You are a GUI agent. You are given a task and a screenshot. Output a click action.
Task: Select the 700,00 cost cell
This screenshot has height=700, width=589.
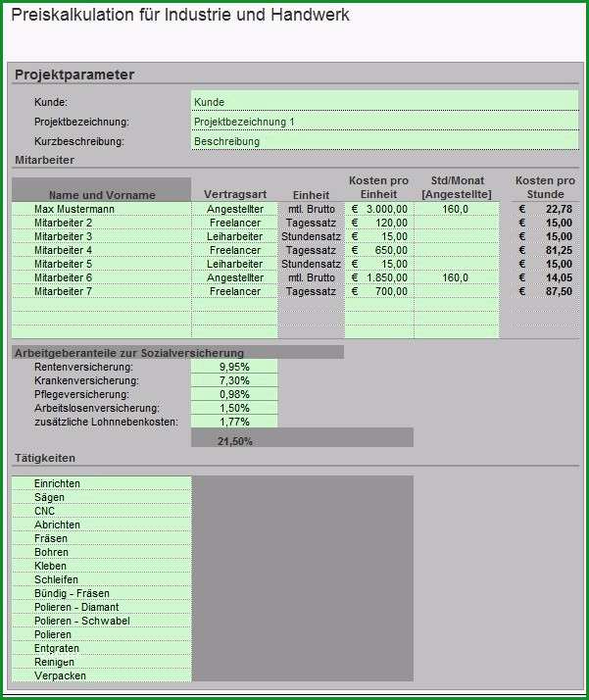379,291
